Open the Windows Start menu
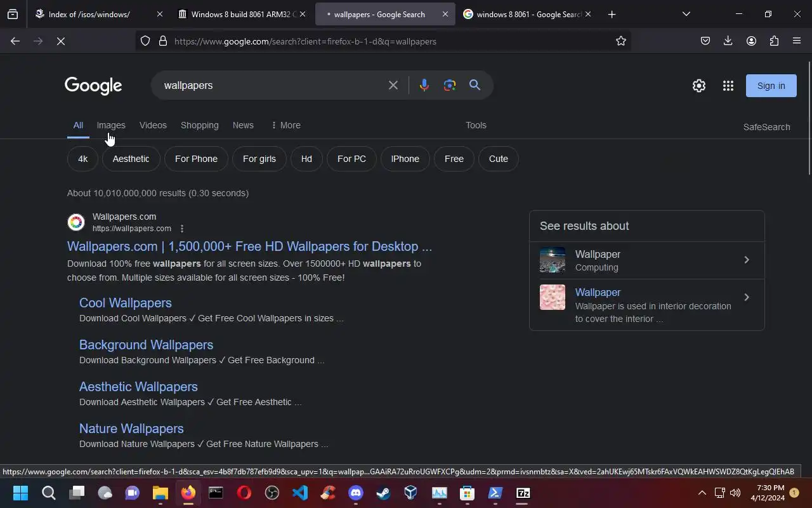 tap(20, 493)
